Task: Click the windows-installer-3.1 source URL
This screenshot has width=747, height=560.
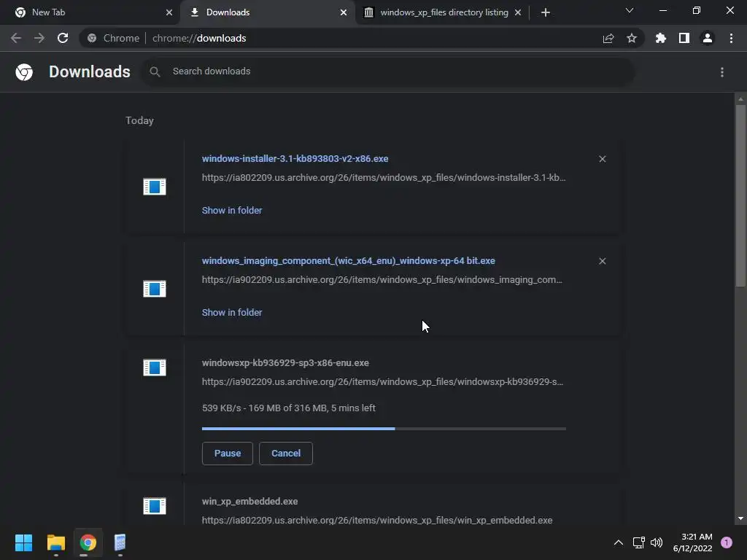Action: tap(384, 178)
